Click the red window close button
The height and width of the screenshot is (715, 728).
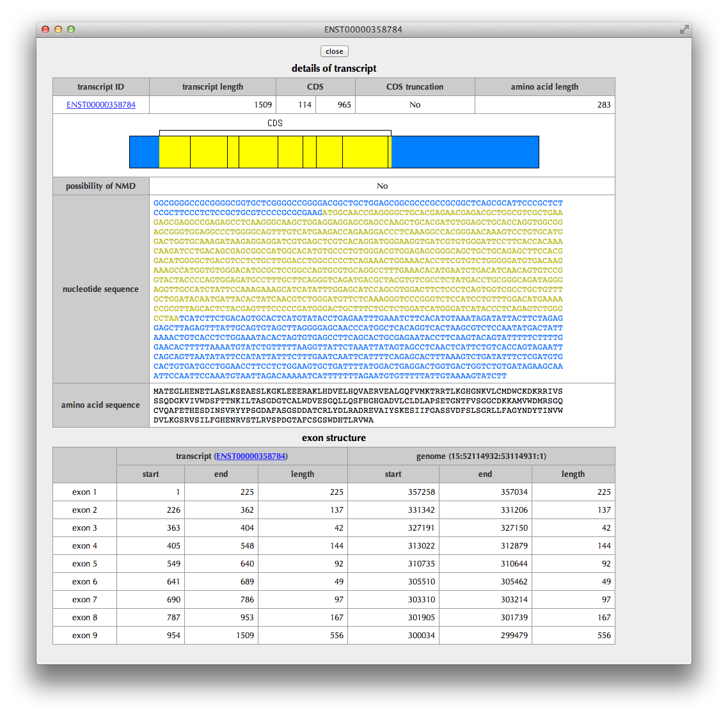coord(45,29)
